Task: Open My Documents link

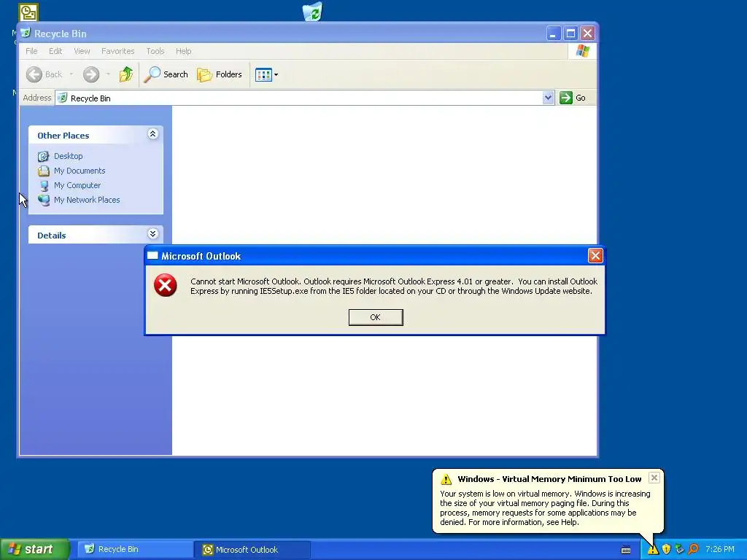Action: [80, 171]
